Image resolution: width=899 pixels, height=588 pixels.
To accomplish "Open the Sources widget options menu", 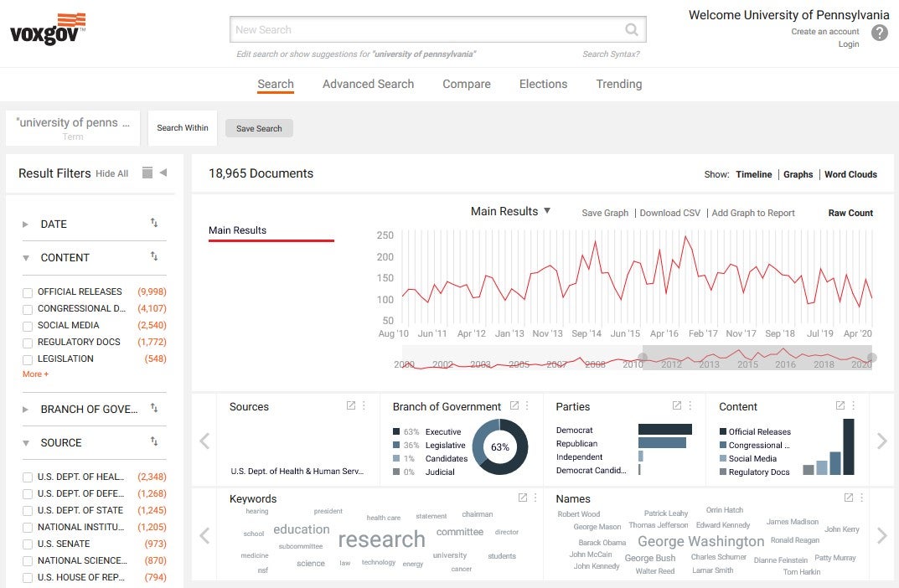I will pos(364,405).
